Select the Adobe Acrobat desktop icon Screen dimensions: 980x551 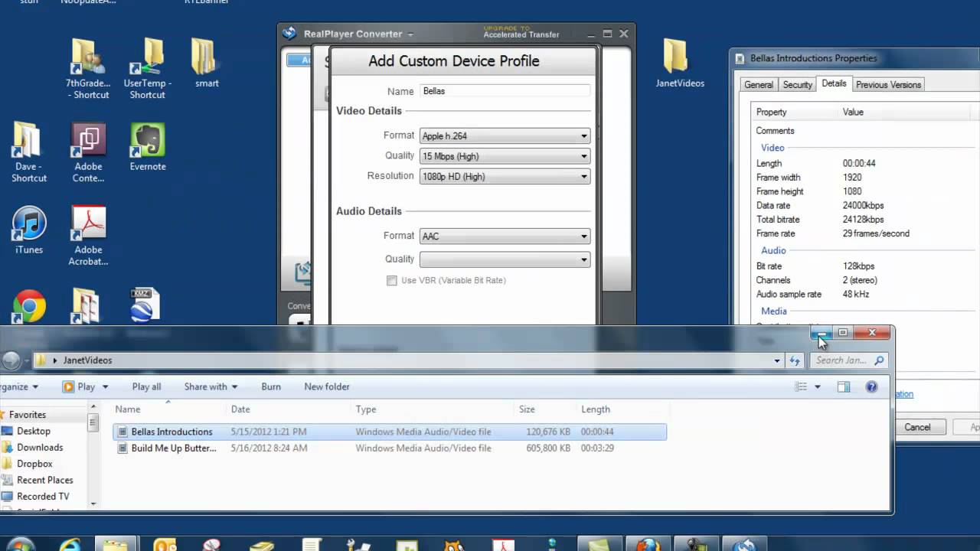(89, 236)
